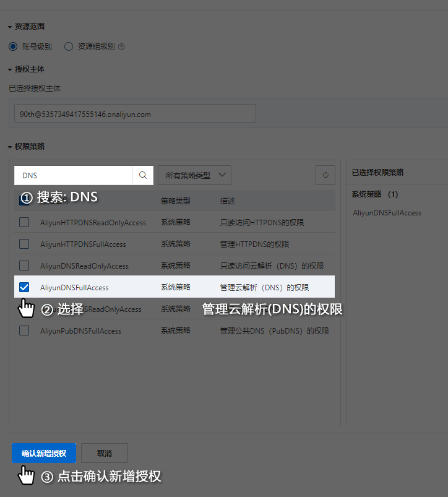Check AliyunPubDNSFullAccess policy checkbox
Image resolution: width=448 pixels, height=497 pixels.
[x=24, y=331]
